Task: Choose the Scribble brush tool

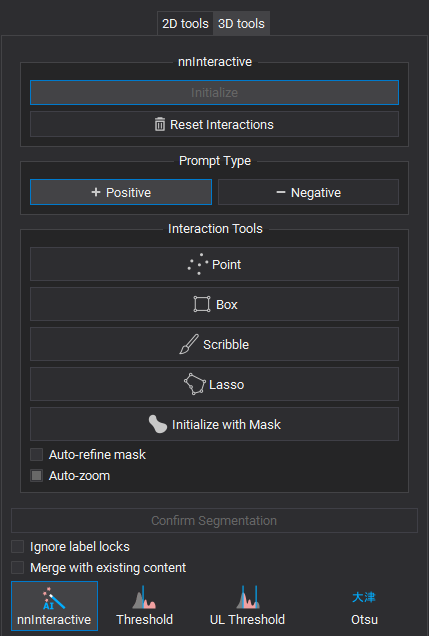Action: pyautogui.click(x=214, y=344)
